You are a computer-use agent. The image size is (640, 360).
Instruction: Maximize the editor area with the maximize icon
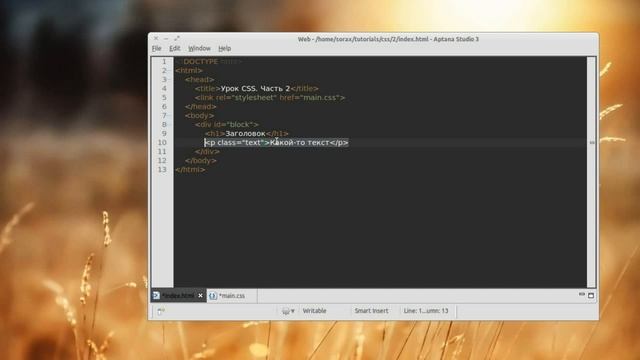pyautogui.click(x=591, y=295)
